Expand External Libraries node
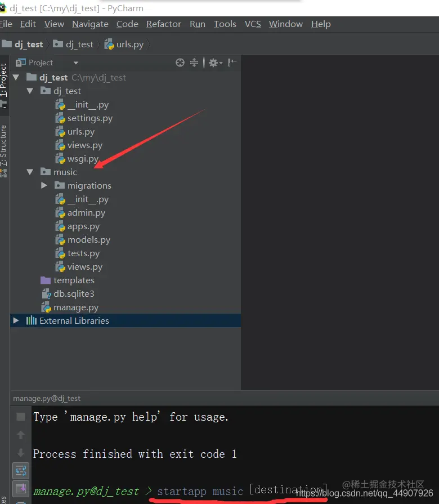This screenshot has width=439, height=504. [x=16, y=320]
